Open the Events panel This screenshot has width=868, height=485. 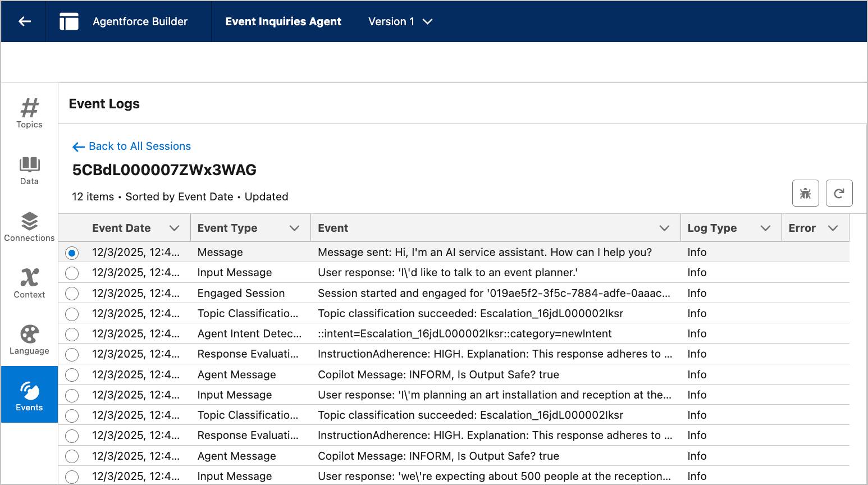click(x=29, y=395)
